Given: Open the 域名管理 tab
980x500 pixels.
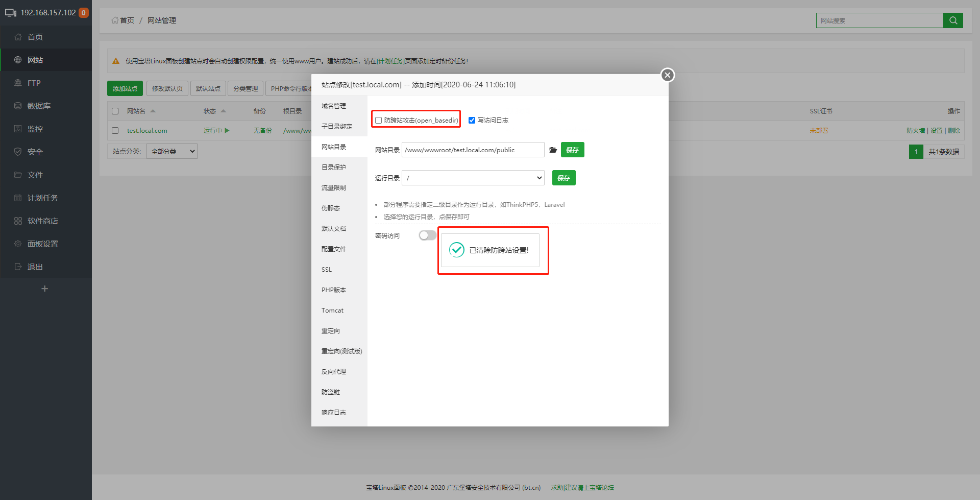Looking at the screenshot, I should coord(339,106).
